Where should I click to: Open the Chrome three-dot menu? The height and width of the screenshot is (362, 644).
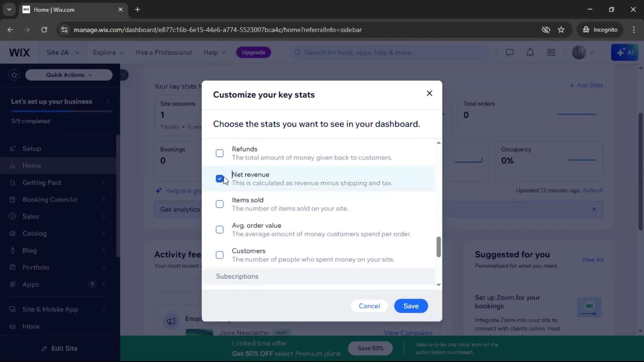(634, 30)
